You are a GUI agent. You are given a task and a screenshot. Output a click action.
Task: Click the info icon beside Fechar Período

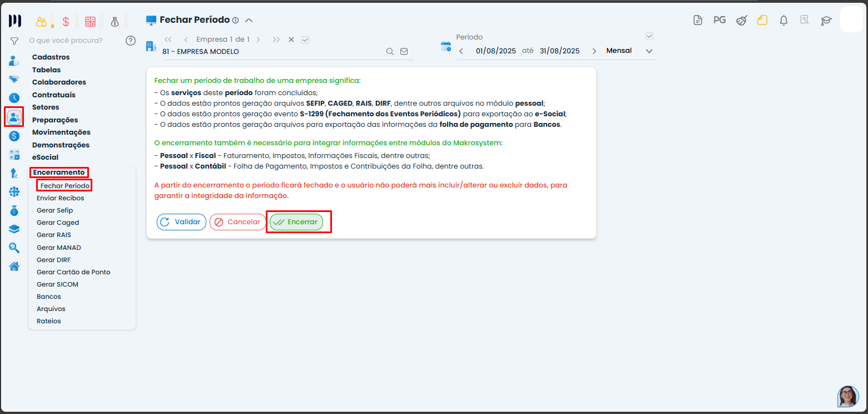[235, 20]
